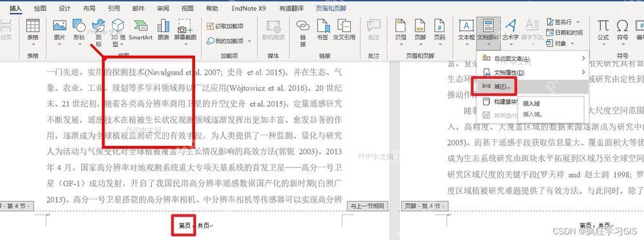
Task: Open 我的加载项
Action: tap(225, 41)
